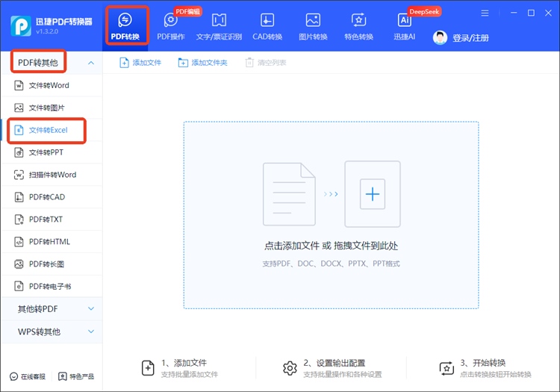The height and width of the screenshot is (392, 560).
Task: Click the 清空列表 toolbar button
Action: (x=266, y=63)
